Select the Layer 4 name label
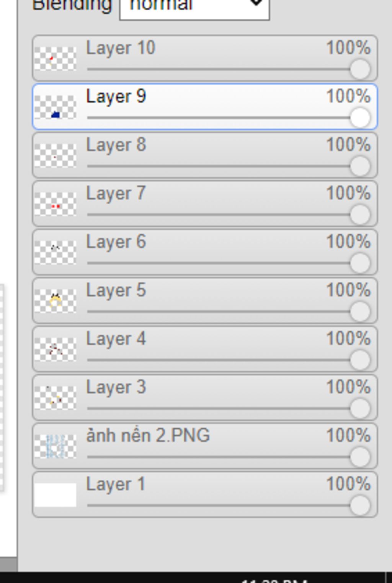 pyautogui.click(x=116, y=339)
